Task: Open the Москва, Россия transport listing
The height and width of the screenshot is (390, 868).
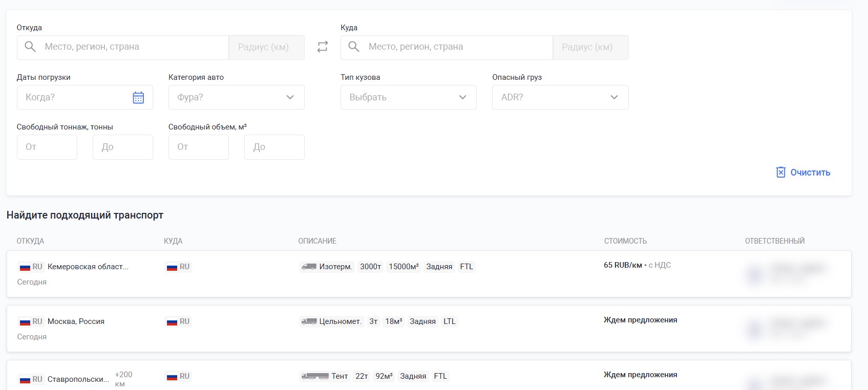Action: pyautogui.click(x=76, y=321)
